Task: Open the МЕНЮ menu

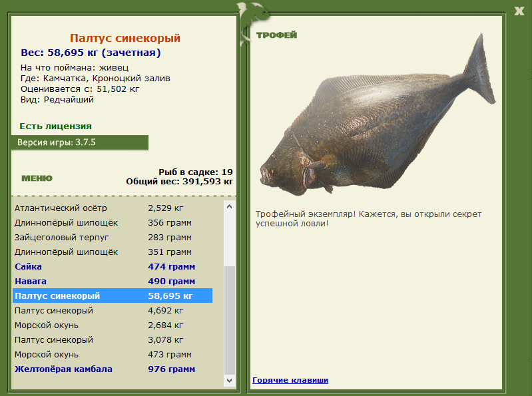Action: point(37,178)
